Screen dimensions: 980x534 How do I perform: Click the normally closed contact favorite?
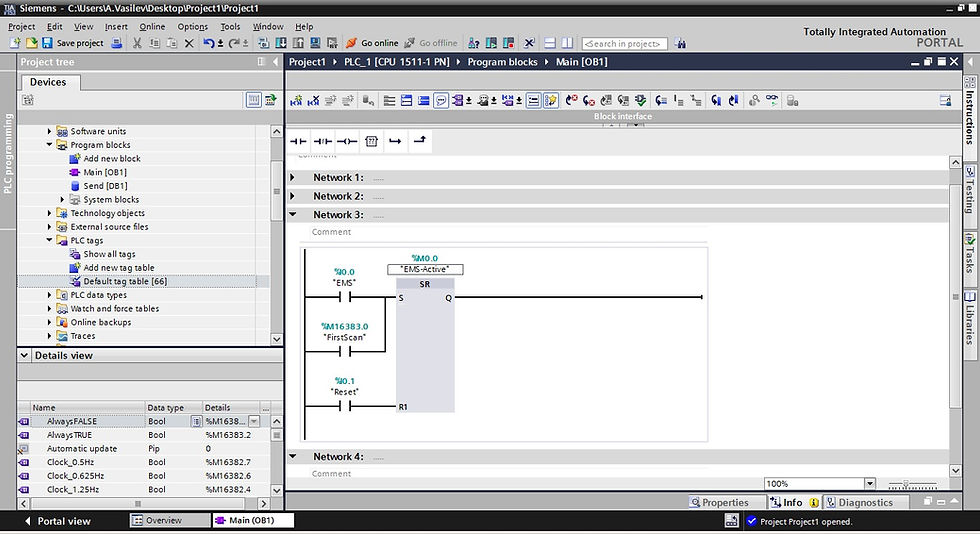point(322,141)
